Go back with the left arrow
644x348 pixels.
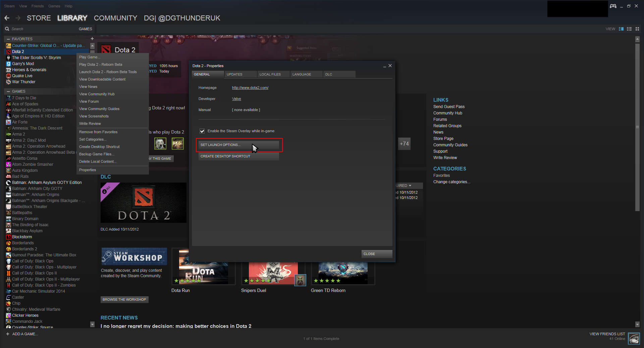coord(7,18)
